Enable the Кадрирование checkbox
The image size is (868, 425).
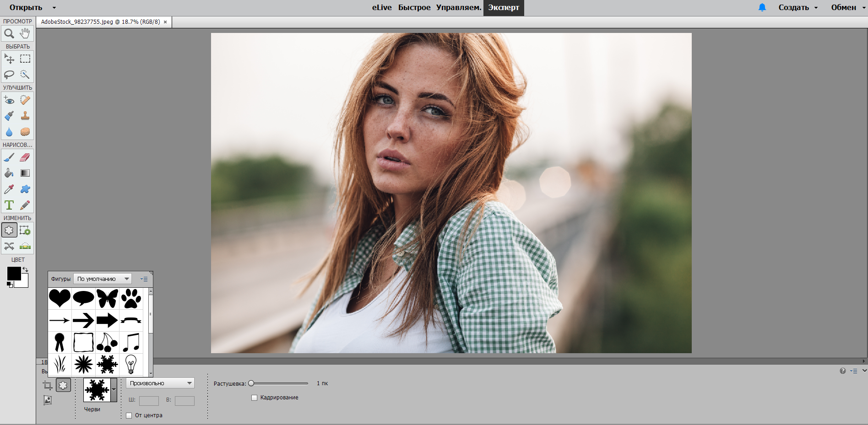tap(255, 398)
